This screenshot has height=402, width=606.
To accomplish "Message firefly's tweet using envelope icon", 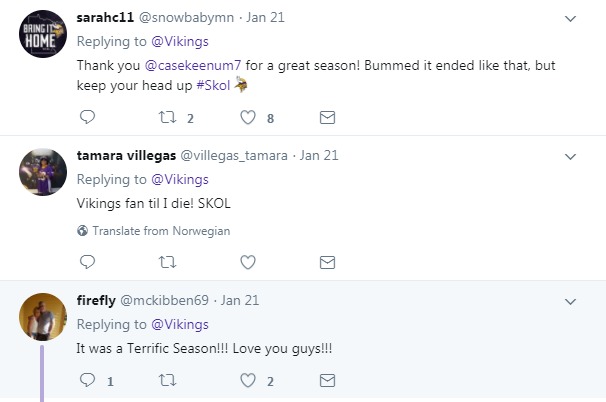I will click(326, 380).
